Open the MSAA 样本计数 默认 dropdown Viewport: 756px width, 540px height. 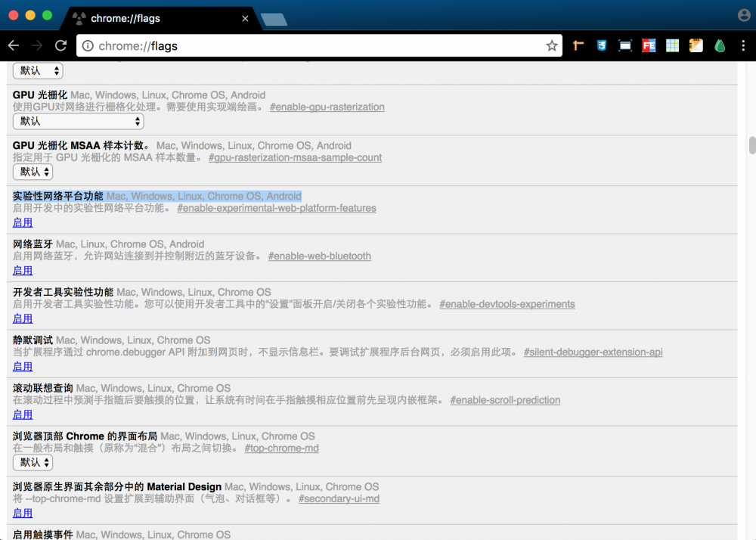coord(33,172)
